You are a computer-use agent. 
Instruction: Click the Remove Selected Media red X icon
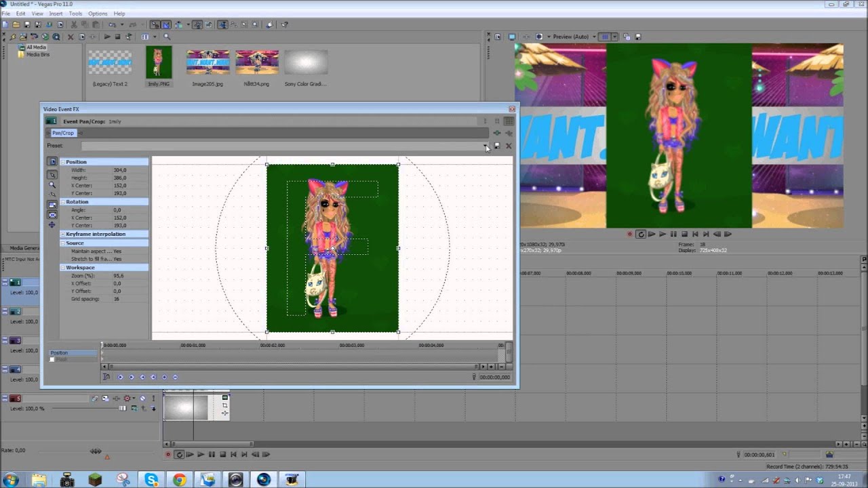[71, 37]
